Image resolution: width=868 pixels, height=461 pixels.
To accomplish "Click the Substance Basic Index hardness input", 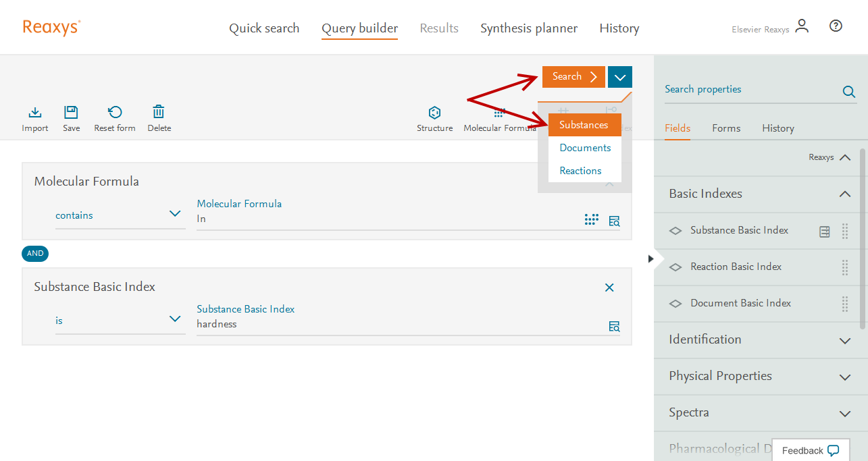I will [x=399, y=324].
